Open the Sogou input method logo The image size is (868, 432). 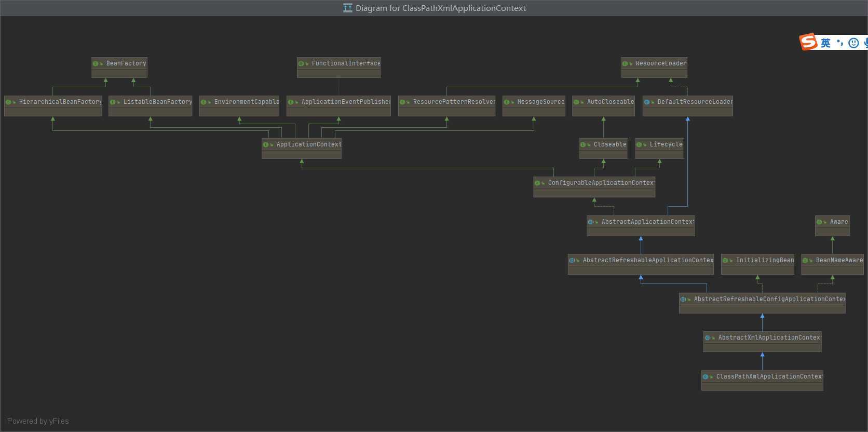[808, 42]
